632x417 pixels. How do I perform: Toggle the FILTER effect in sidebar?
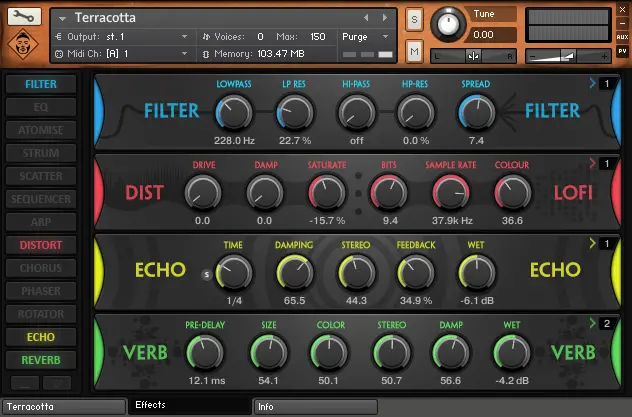coord(41,84)
